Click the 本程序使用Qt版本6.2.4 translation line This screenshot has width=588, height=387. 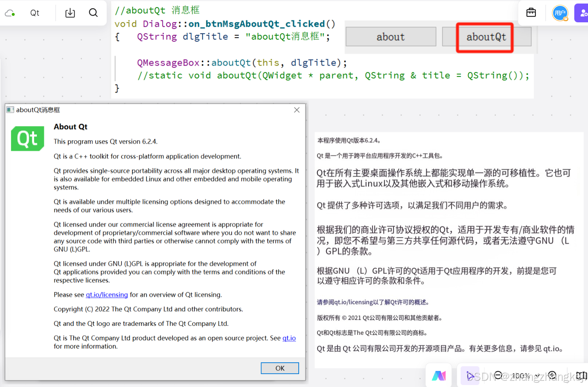349,140
